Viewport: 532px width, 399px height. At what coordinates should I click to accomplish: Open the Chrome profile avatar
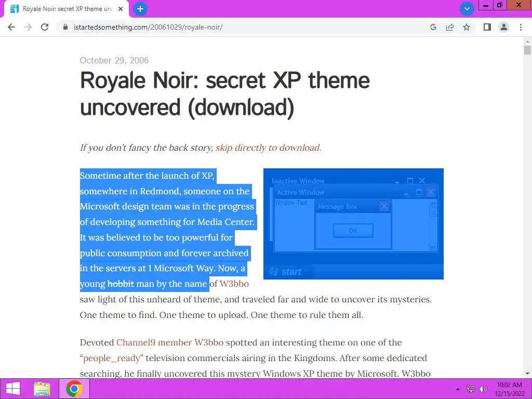[x=504, y=27]
